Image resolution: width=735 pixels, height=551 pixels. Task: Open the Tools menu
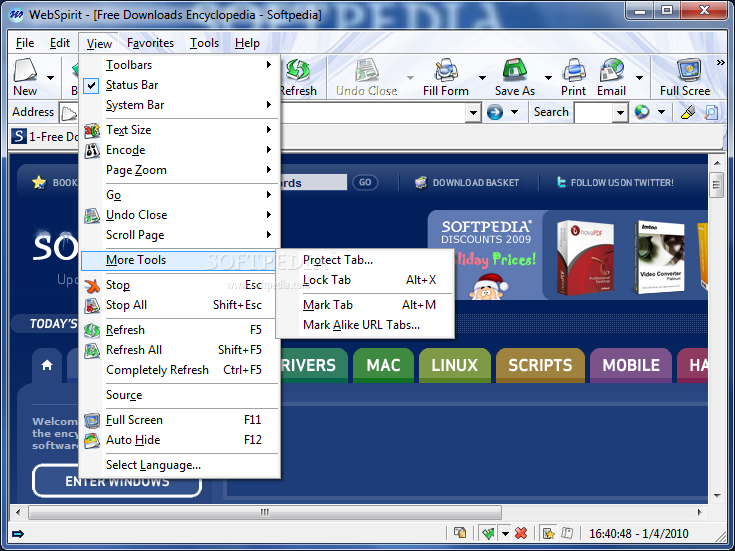click(204, 43)
